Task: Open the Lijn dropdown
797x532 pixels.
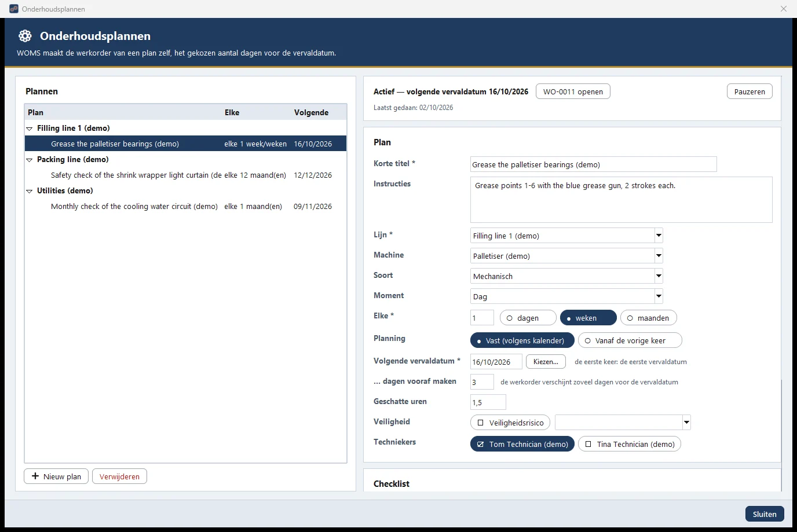Action: [x=566, y=236]
